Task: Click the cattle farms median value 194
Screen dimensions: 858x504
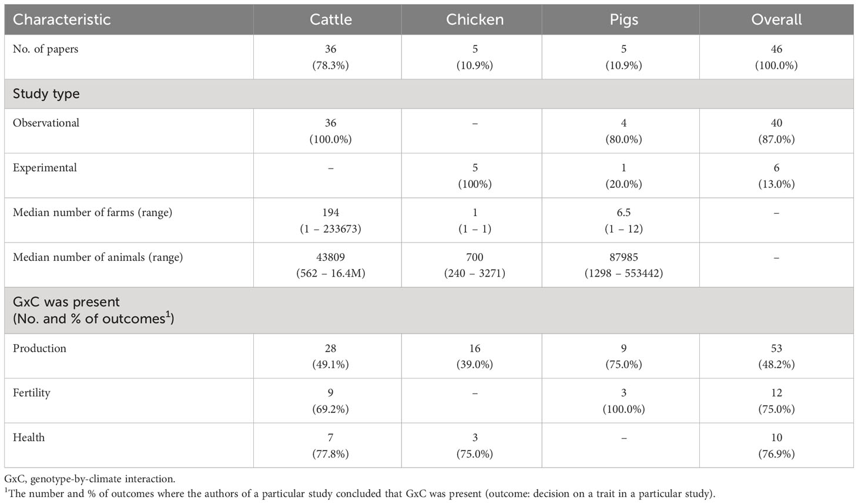Action: (x=331, y=213)
